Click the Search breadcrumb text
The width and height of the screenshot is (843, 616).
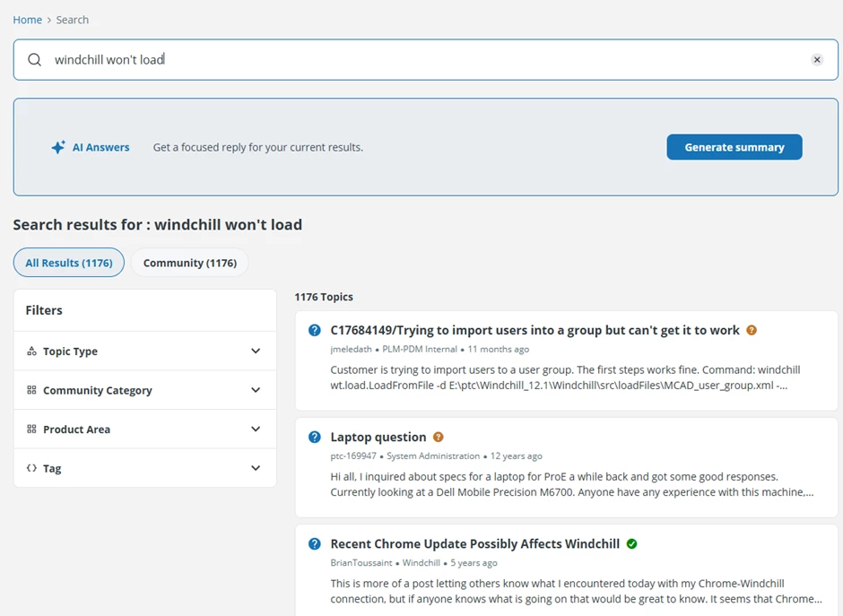tap(73, 20)
